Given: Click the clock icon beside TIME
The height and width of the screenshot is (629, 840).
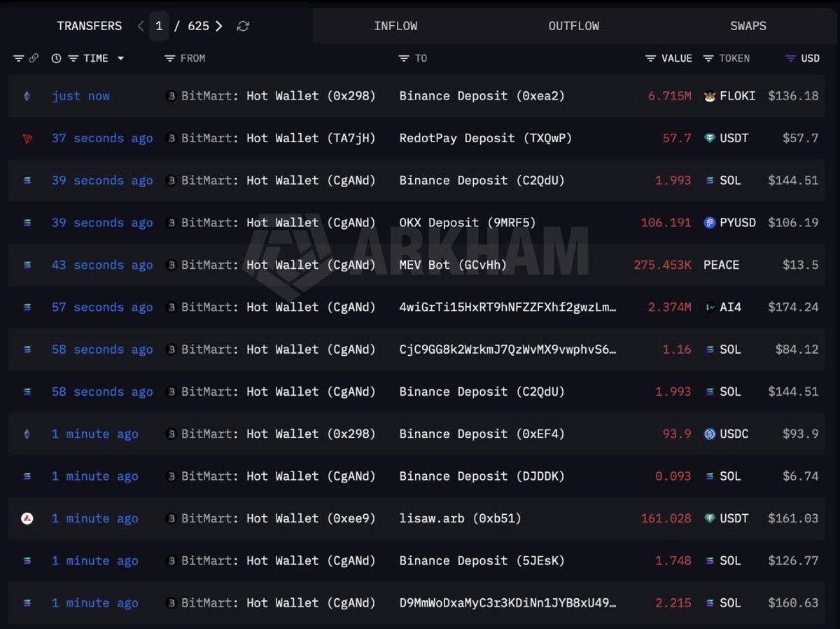Looking at the screenshot, I should (56, 58).
